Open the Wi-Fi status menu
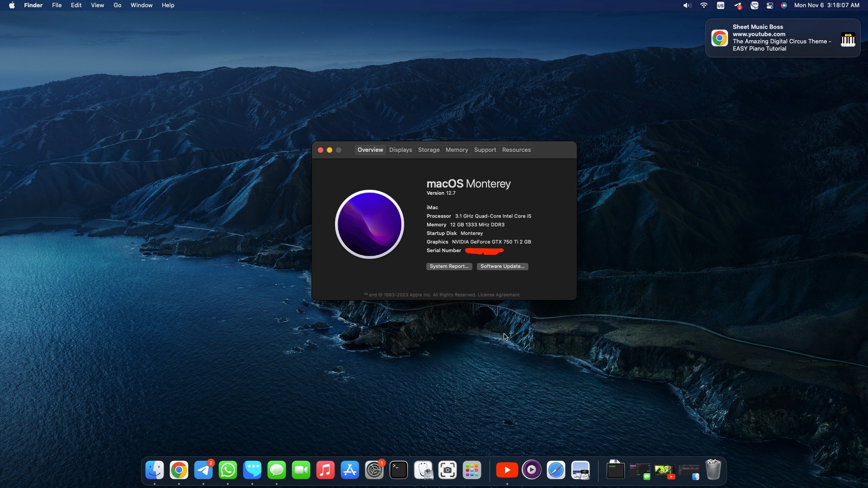 [704, 5]
